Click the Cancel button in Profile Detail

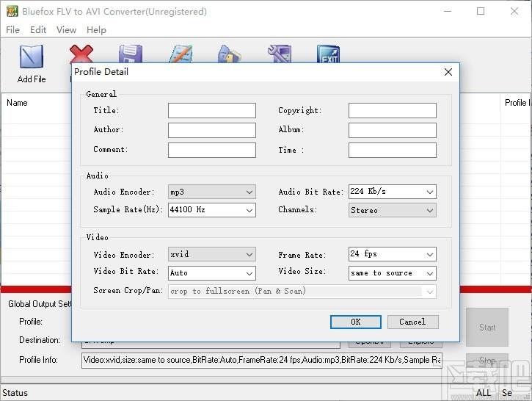pos(412,322)
